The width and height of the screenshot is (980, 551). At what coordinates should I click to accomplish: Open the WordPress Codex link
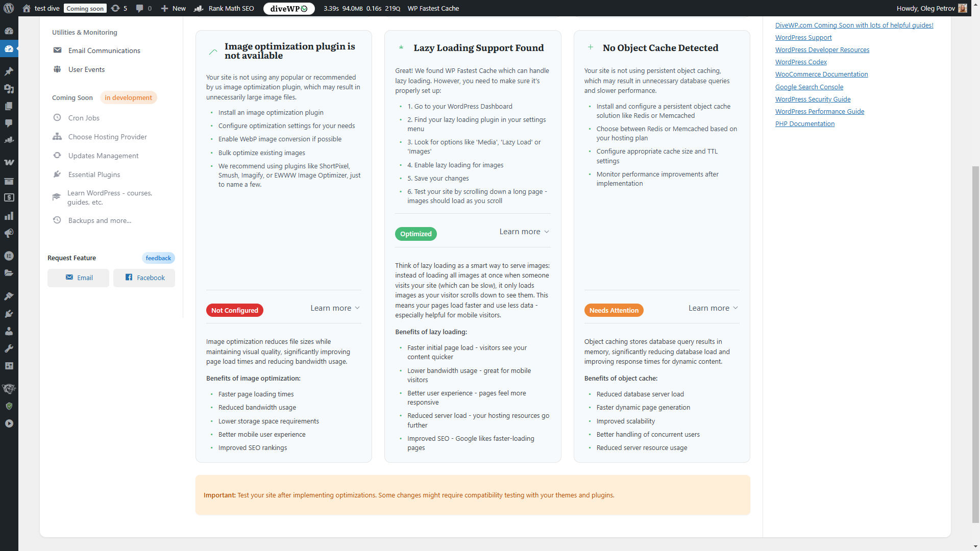[x=801, y=62]
